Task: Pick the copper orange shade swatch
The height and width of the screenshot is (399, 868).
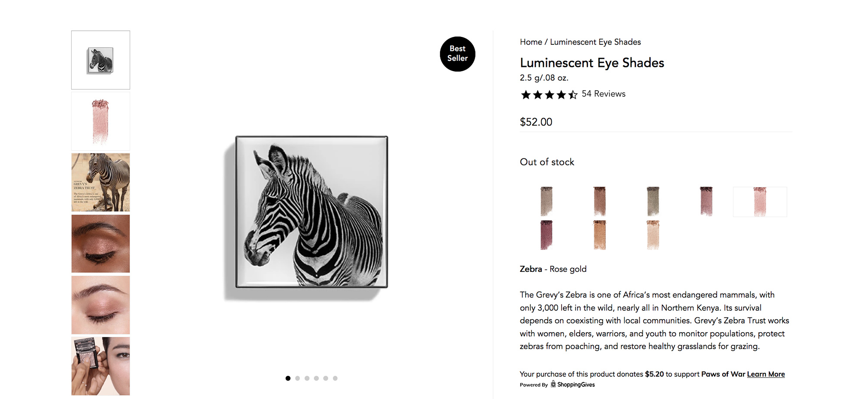Action: coord(600,235)
